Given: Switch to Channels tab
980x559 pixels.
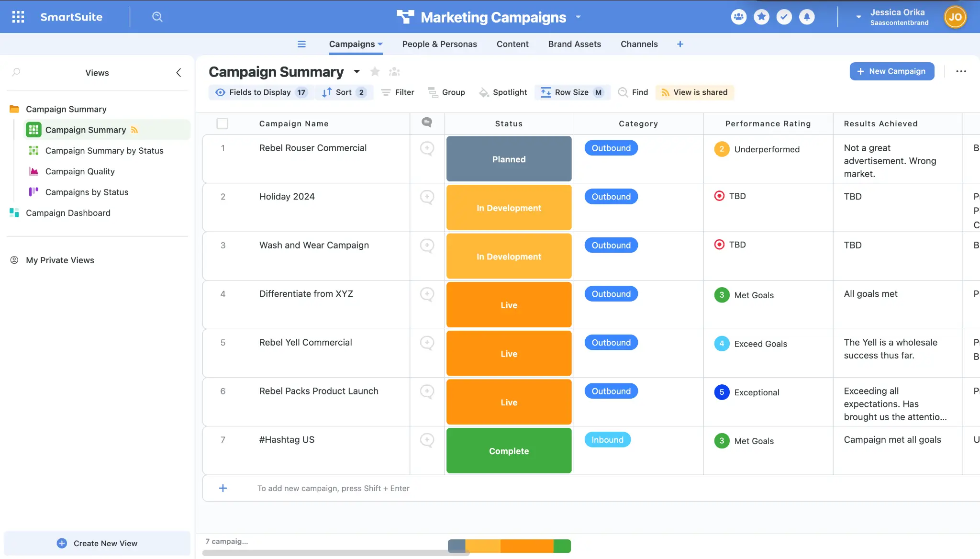Looking at the screenshot, I should point(639,44).
